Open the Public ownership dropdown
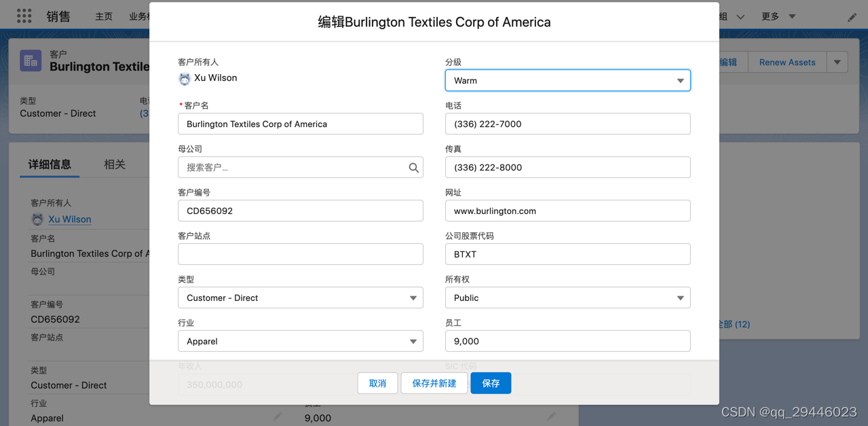Viewport: 868px width, 426px height. [568, 298]
